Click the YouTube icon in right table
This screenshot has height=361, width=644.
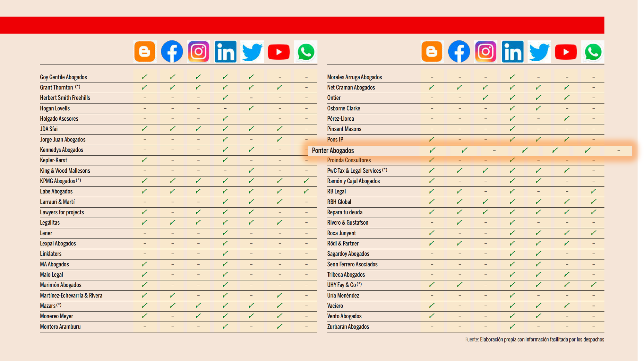tap(566, 52)
